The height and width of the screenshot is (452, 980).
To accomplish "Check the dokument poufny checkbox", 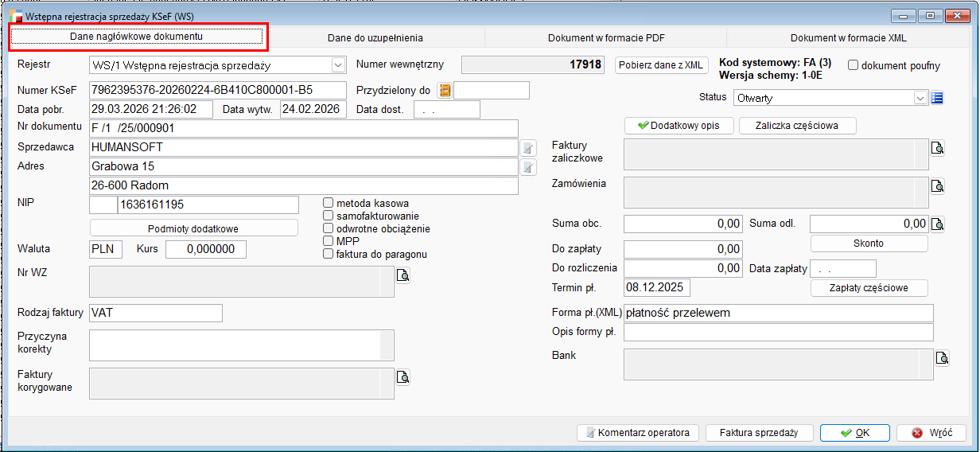I will (854, 65).
